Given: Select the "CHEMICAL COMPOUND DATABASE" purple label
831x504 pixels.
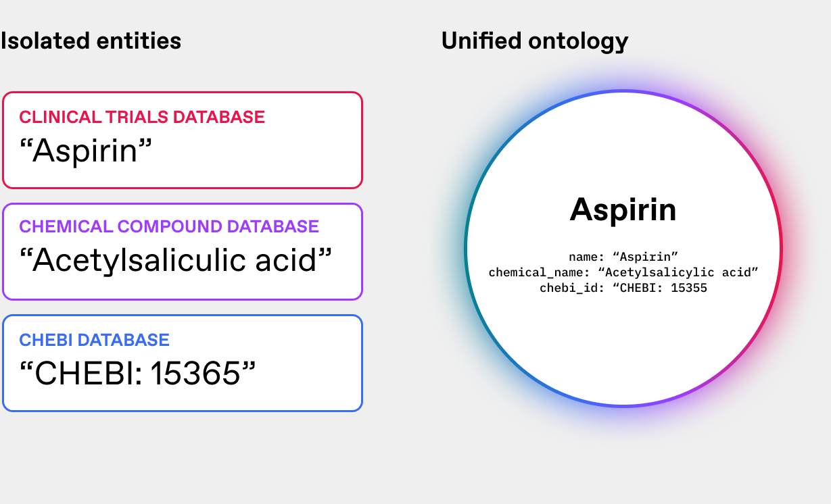Looking at the screenshot, I should point(169,226).
